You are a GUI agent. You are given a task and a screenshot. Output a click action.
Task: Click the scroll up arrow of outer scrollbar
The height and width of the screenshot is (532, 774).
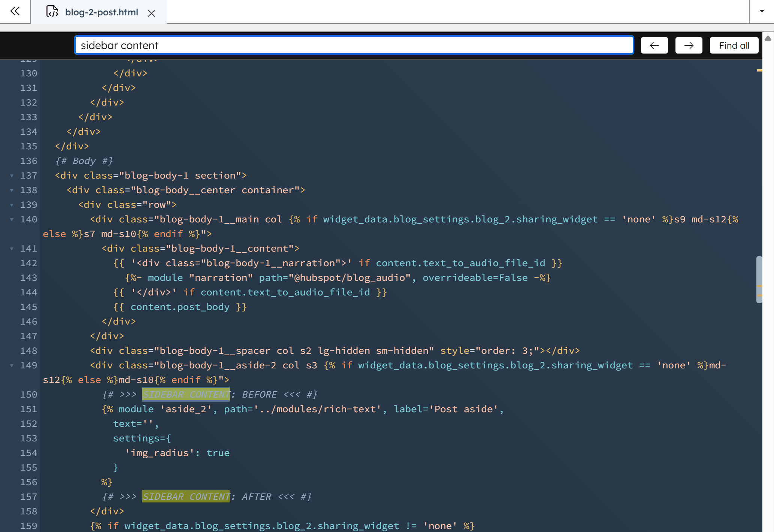pyautogui.click(x=768, y=38)
